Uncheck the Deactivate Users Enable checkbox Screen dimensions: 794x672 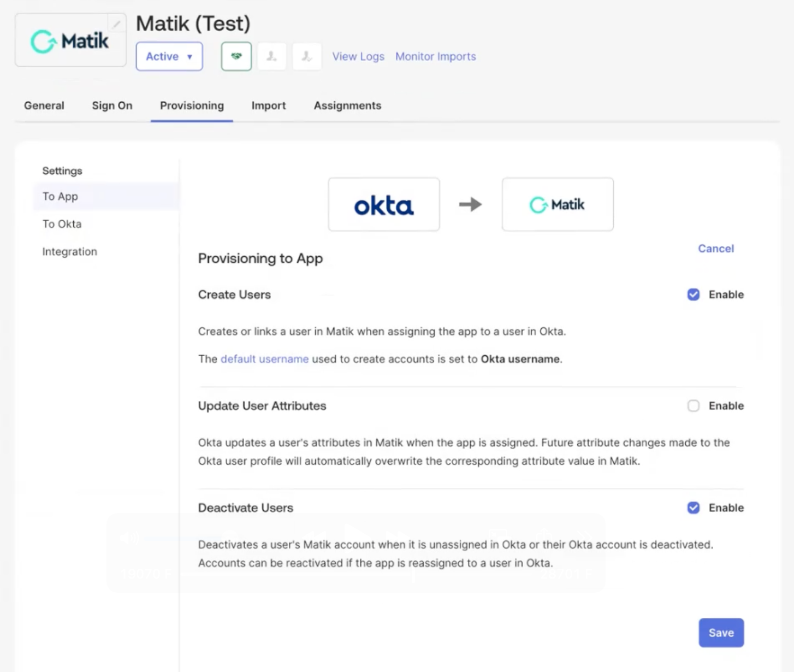[x=693, y=508]
